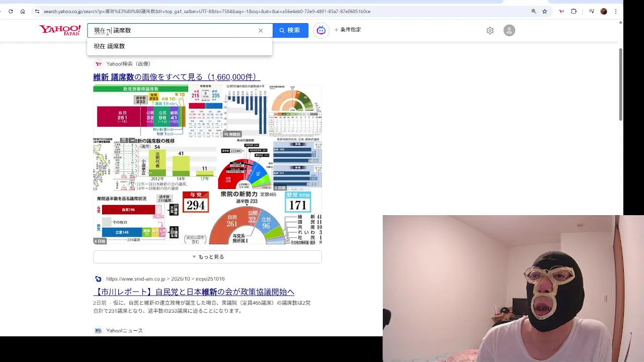The height and width of the screenshot is (362, 644).
Task: Click the Yahoo!ニュース favicon icon
Action: coord(98,331)
